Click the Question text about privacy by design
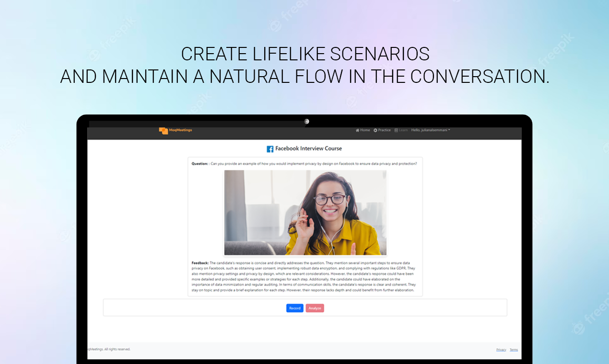Screen dimensions: 609x364 (304, 164)
